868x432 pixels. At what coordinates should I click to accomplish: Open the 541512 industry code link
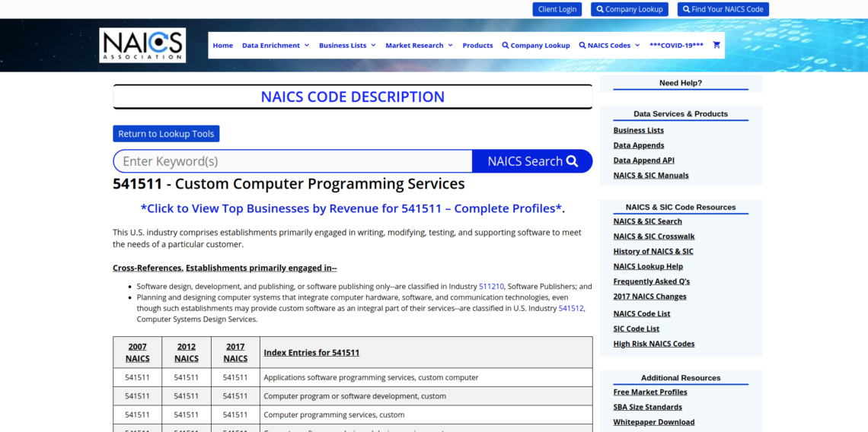571,308
